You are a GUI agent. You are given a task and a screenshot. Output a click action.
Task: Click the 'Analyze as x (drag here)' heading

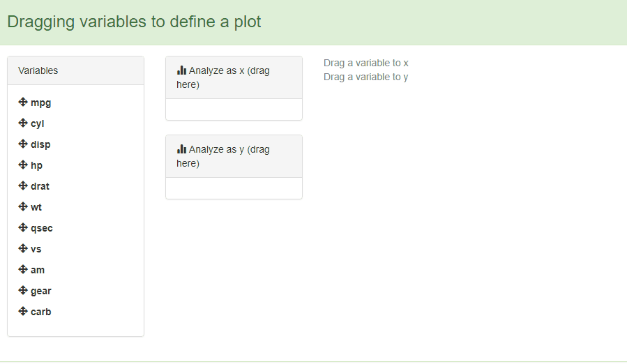tap(229, 77)
